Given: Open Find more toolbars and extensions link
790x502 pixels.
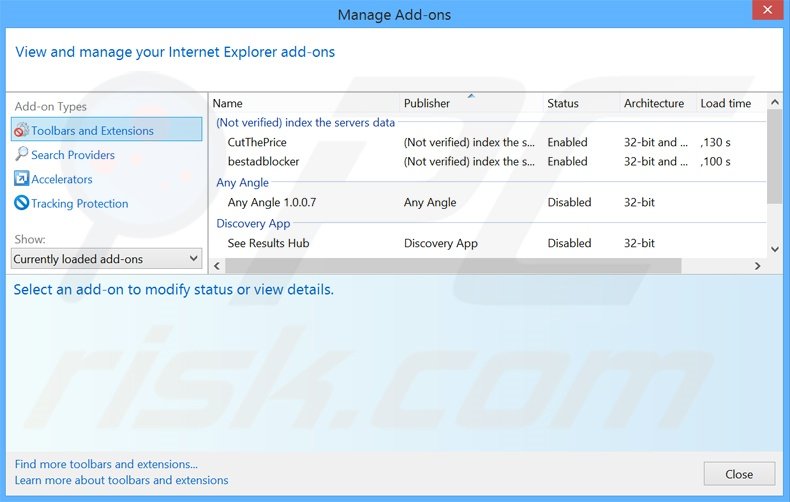Looking at the screenshot, I should 106,464.
